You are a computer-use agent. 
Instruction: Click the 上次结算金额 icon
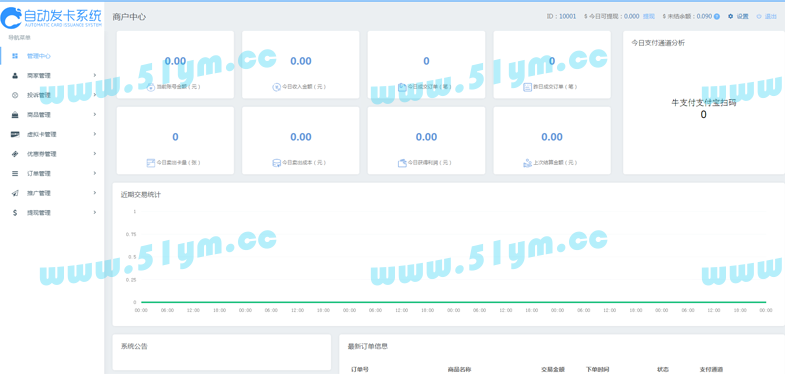pos(527,163)
